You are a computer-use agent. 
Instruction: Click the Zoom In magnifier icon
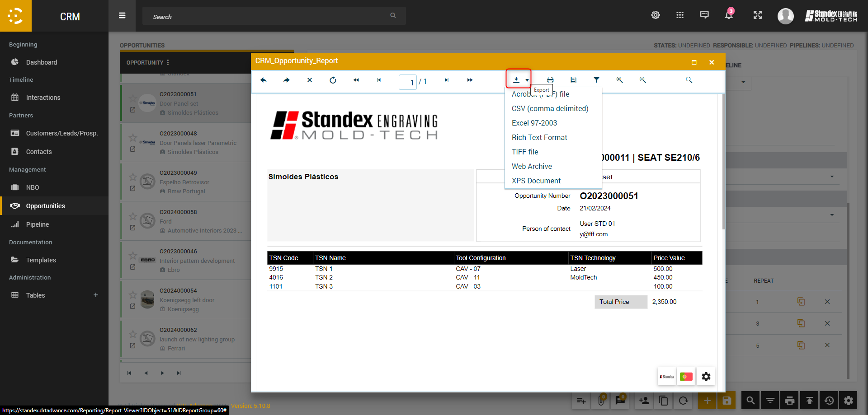[x=619, y=80]
